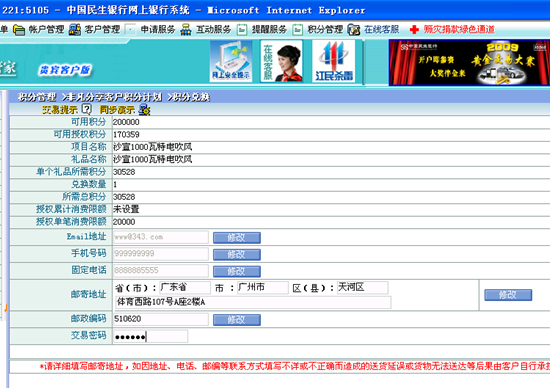Open the 提醒服务 menu
The width and height of the screenshot is (550, 388).
(x=269, y=29)
